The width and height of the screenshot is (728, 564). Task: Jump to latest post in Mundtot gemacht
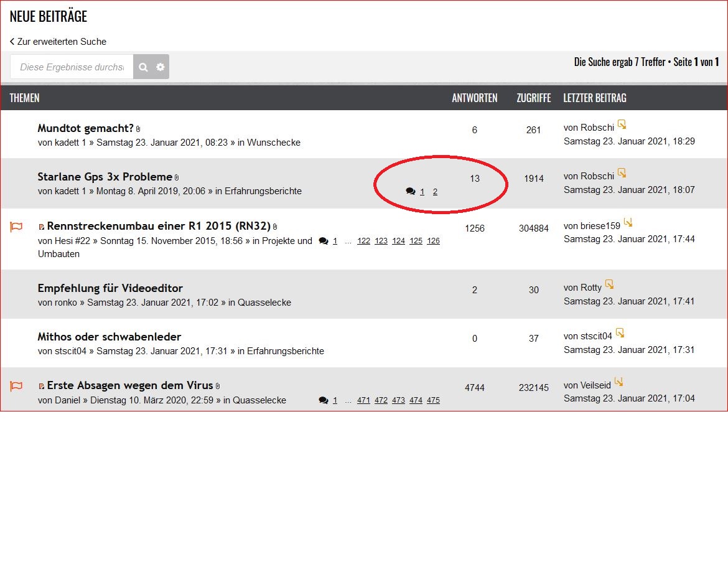click(x=622, y=125)
